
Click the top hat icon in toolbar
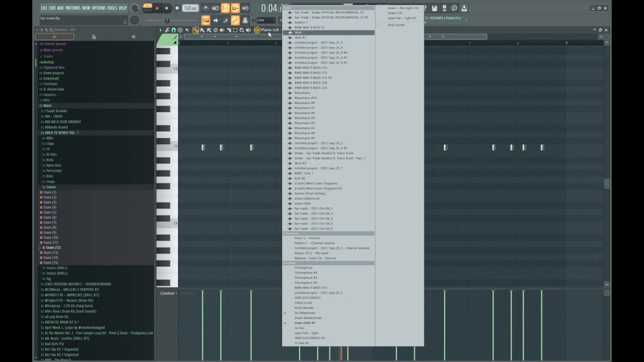point(245,20)
